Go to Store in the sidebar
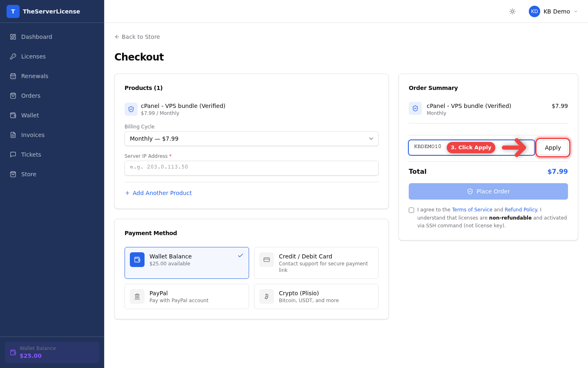 pyautogui.click(x=52, y=174)
